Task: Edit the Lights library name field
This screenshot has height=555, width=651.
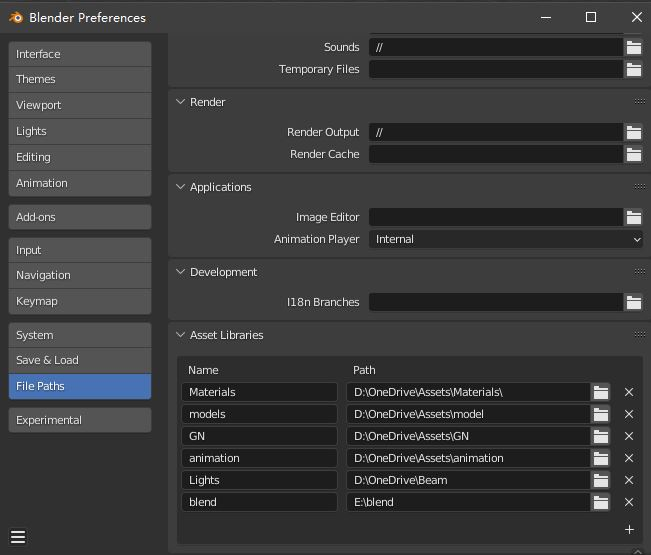Action: click(x=259, y=480)
